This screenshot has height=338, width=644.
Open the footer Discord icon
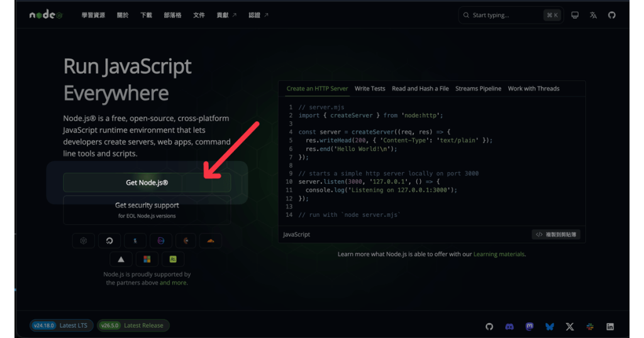point(509,327)
